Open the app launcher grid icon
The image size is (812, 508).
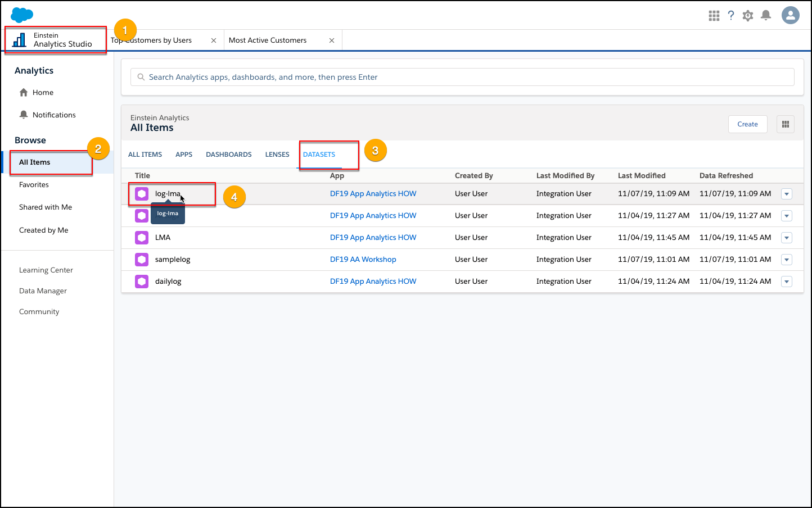pyautogui.click(x=714, y=16)
